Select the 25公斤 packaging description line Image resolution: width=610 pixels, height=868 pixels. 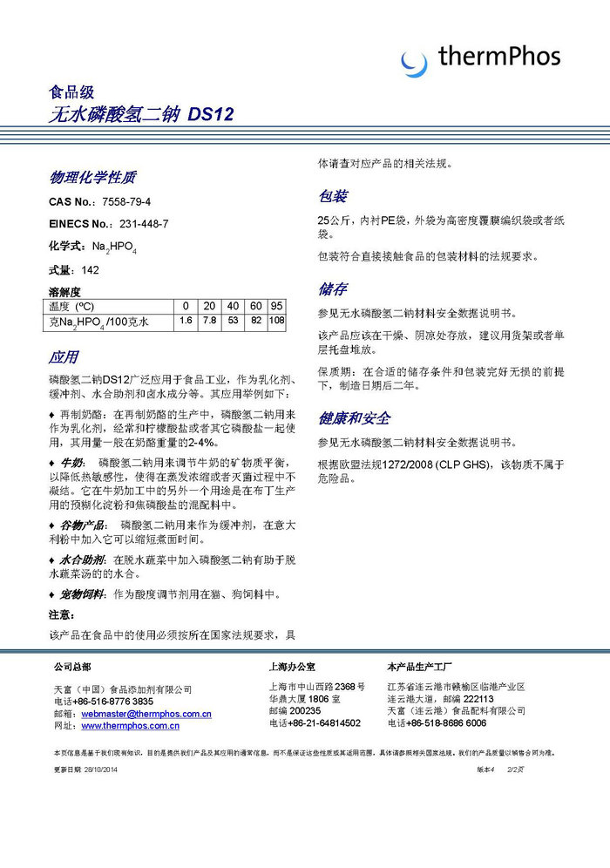(441, 227)
